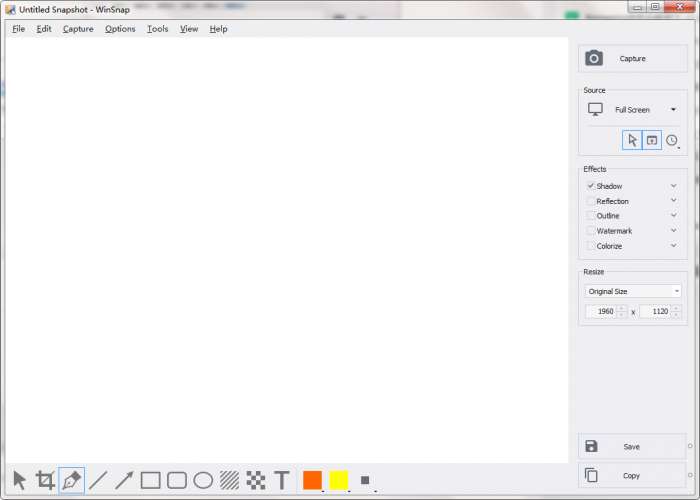Open the Tools menu
This screenshot has height=500, width=700.
(x=158, y=29)
